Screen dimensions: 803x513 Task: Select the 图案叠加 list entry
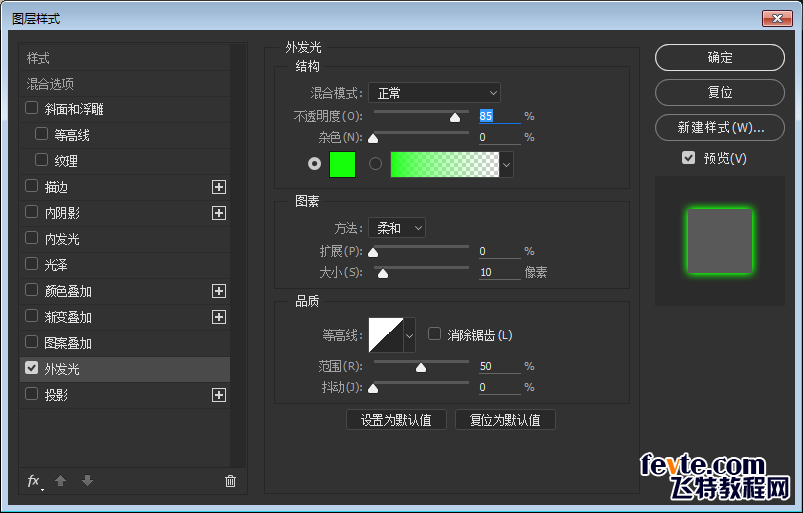point(125,343)
